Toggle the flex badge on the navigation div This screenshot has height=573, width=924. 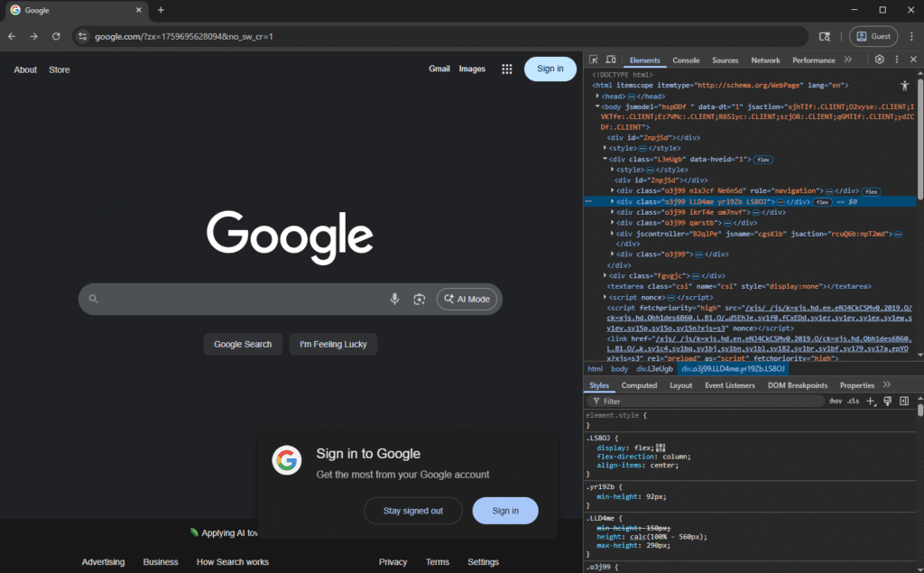tap(873, 190)
